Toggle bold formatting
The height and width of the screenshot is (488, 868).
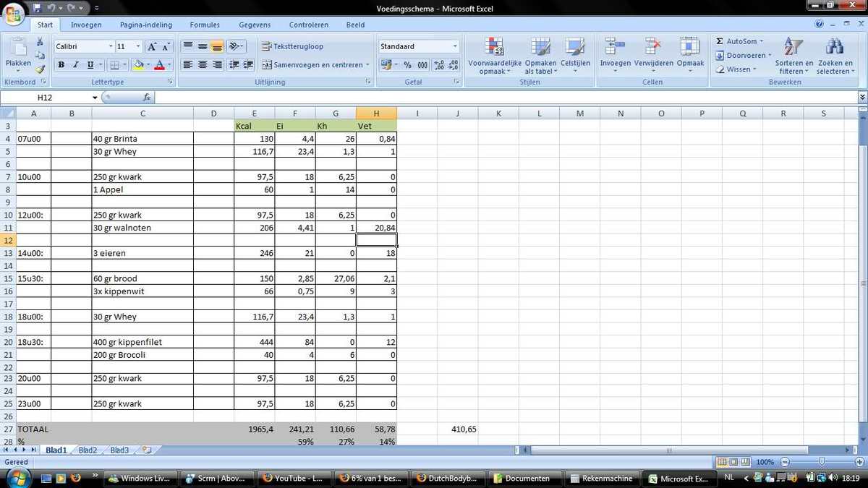point(61,65)
